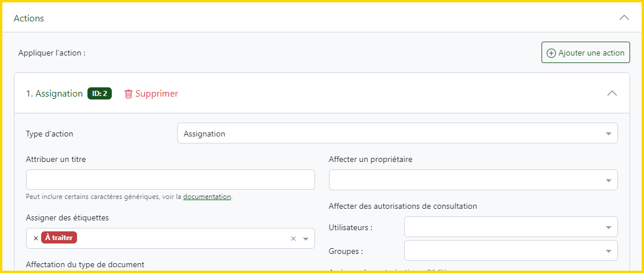Collapse the 1. Assignation panel chevron
Viewport: 644px width, 273px height.
612,94
